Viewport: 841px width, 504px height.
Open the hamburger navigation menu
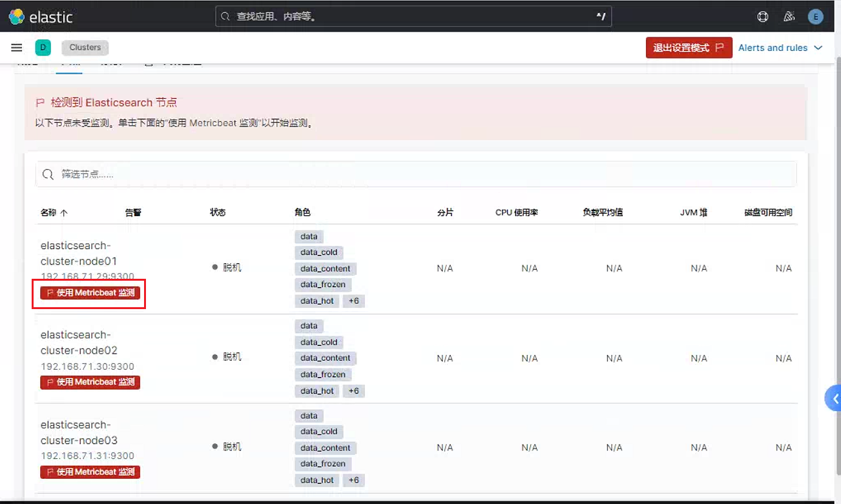click(17, 48)
